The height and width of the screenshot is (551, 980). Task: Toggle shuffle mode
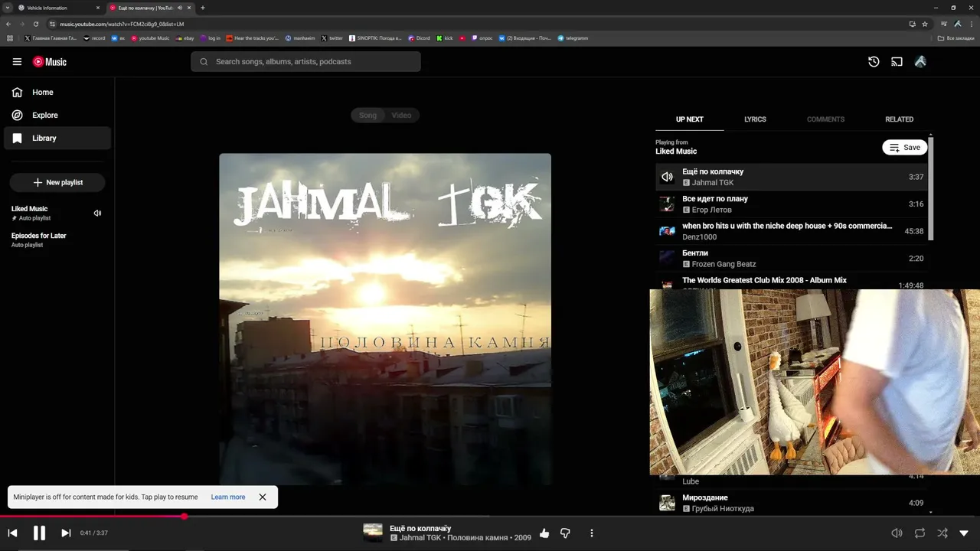point(942,533)
